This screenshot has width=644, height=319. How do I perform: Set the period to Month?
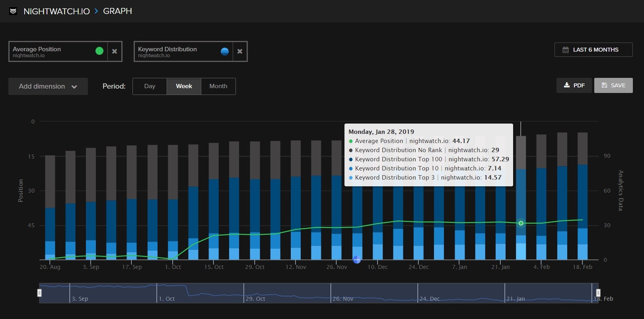point(218,86)
